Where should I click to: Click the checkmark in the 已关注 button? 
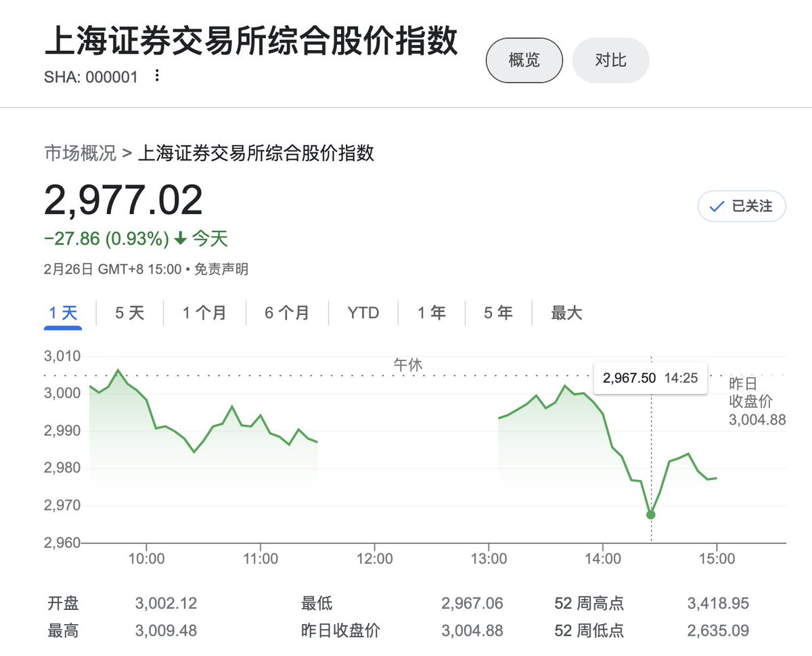click(x=717, y=206)
